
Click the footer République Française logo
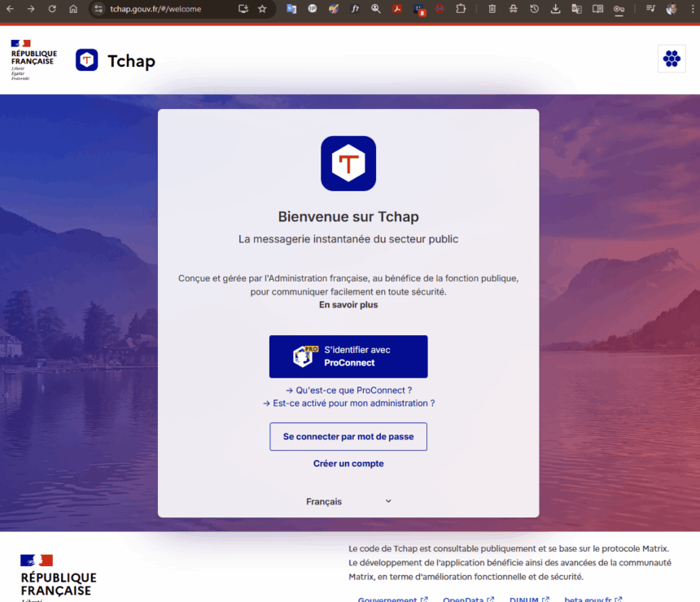pyautogui.click(x=58, y=578)
